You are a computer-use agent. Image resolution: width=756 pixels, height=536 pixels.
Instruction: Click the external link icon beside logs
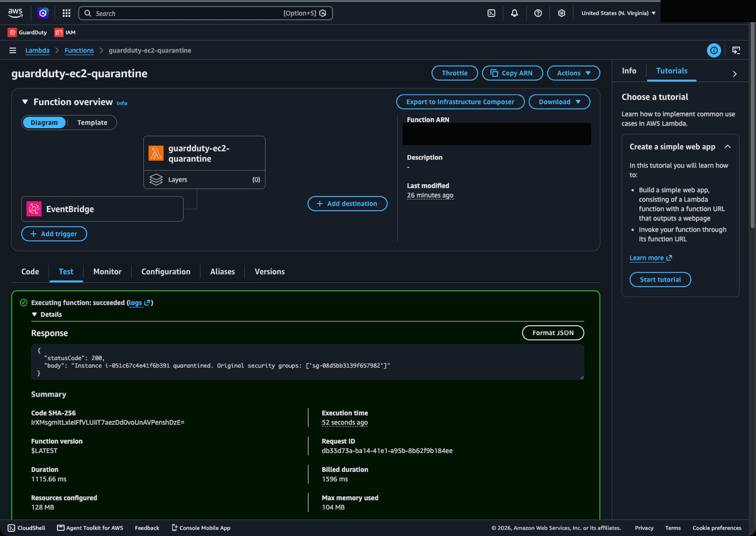tap(147, 303)
